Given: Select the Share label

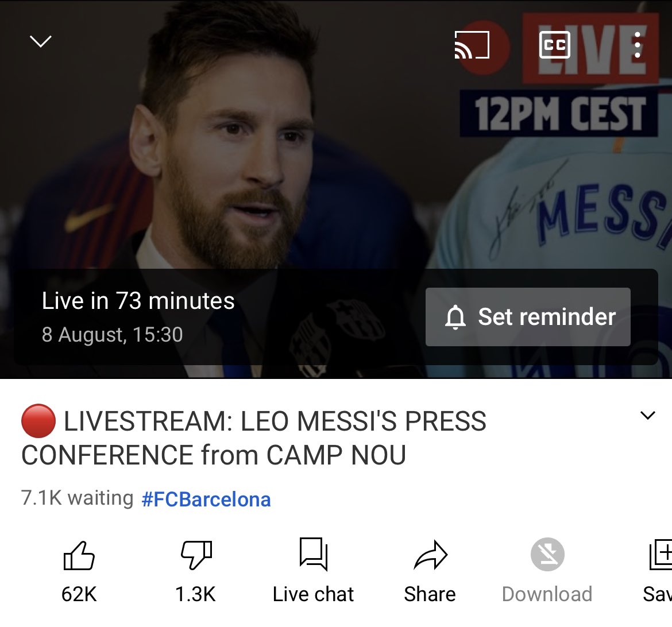Looking at the screenshot, I should pos(430,594).
